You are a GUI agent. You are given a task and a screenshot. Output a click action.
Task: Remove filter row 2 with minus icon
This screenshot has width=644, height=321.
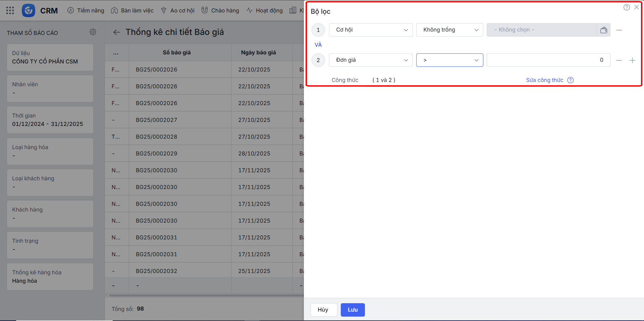pyautogui.click(x=619, y=60)
